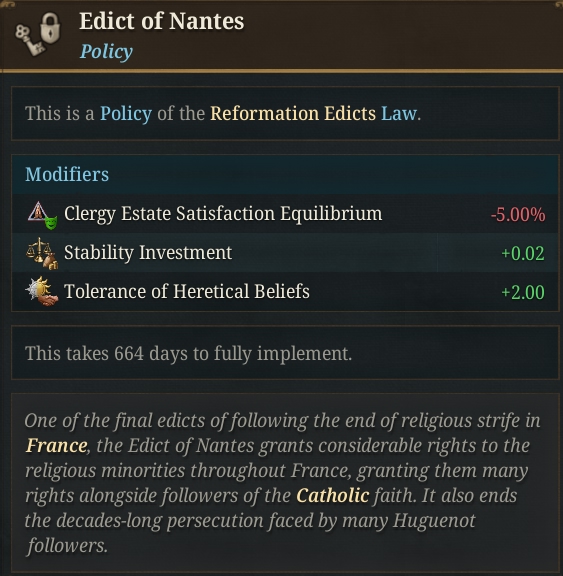Viewport: 563px width, 576px height.
Task: Click the Clergy Estate Satisfaction icon
Action: [x=43, y=215]
